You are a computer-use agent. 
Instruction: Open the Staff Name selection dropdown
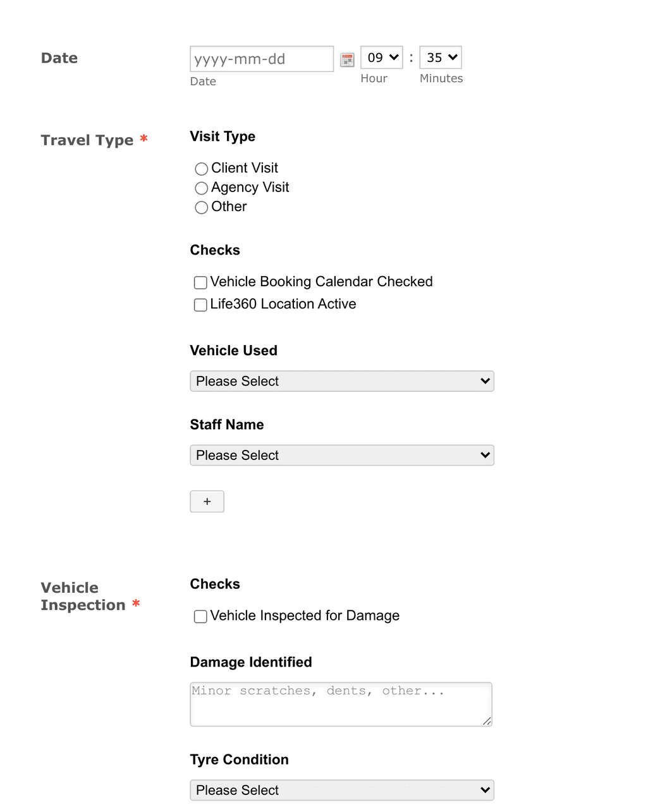point(341,455)
